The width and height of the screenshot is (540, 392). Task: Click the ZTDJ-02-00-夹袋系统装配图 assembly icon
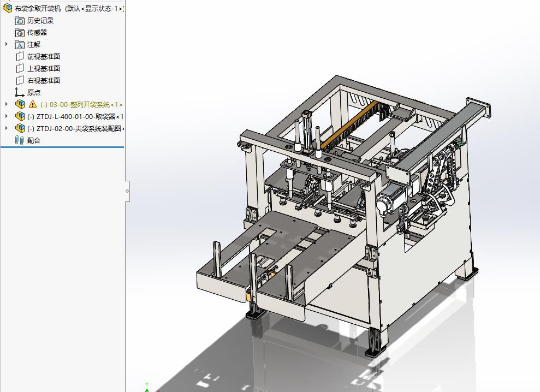tap(20, 128)
